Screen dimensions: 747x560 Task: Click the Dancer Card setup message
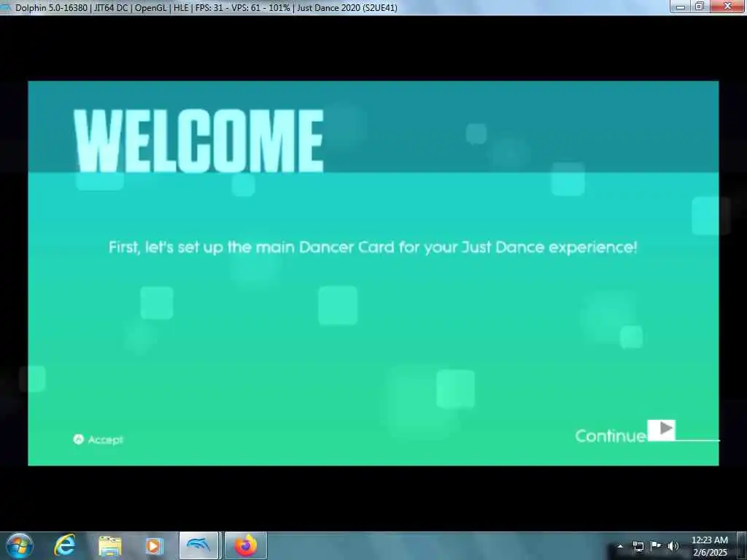(373, 247)
